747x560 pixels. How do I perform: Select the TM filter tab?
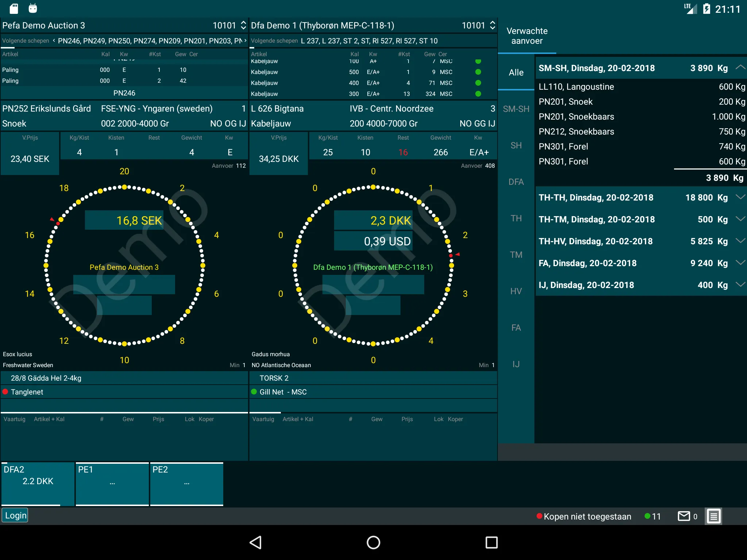[516, 254]
